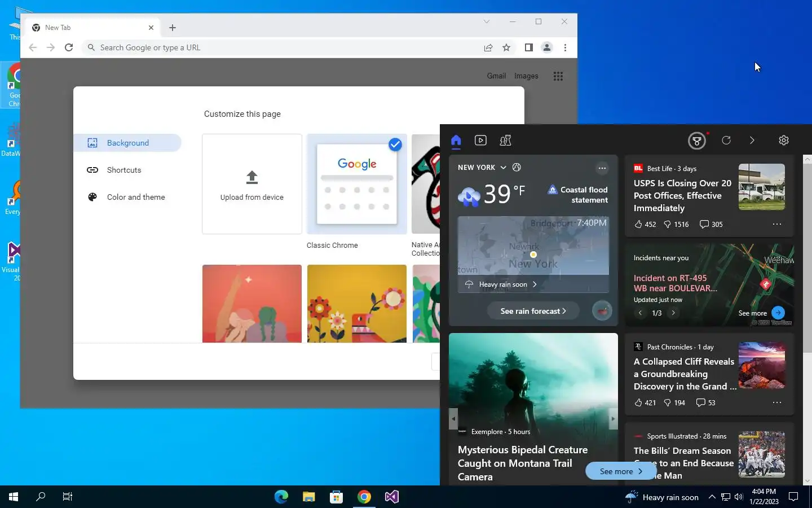Open more options for weather card
Viewport: 812px width, 508px height.
click(602, 168)
